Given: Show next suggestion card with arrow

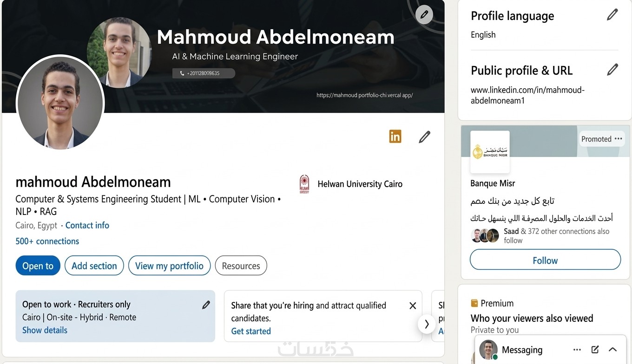Looking at the screenshot, I should click(x=427, y=325).
